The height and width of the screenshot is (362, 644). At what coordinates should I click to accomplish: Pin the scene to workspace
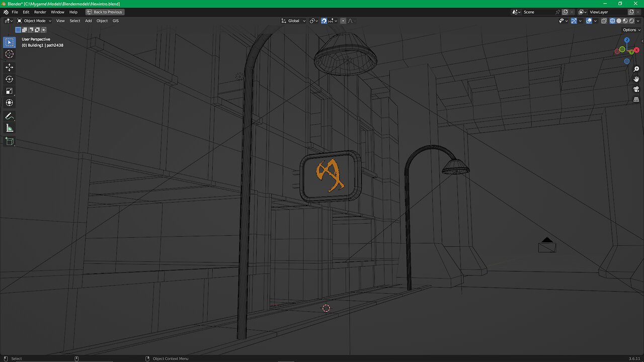[557, 12]
